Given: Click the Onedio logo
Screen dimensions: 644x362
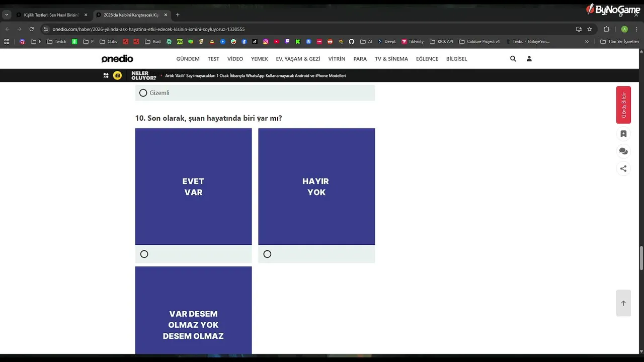Looking at the screenshot, I should [x=117, y=59].
